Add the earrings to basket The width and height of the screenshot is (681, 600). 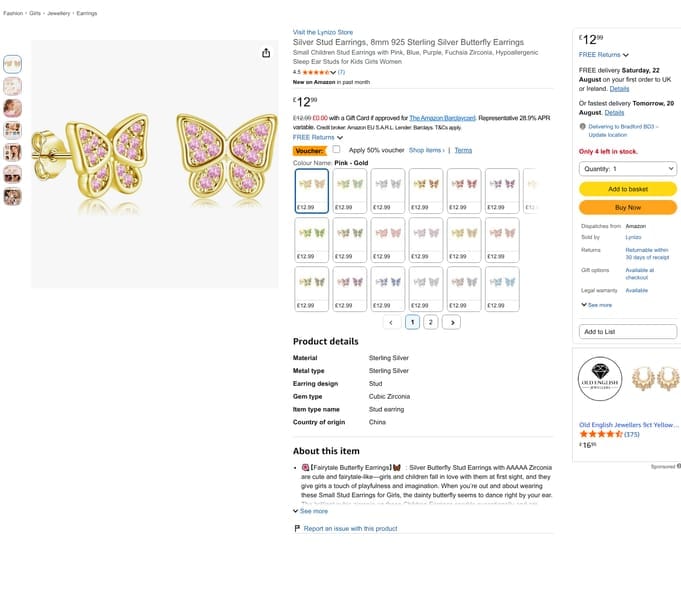628,189
